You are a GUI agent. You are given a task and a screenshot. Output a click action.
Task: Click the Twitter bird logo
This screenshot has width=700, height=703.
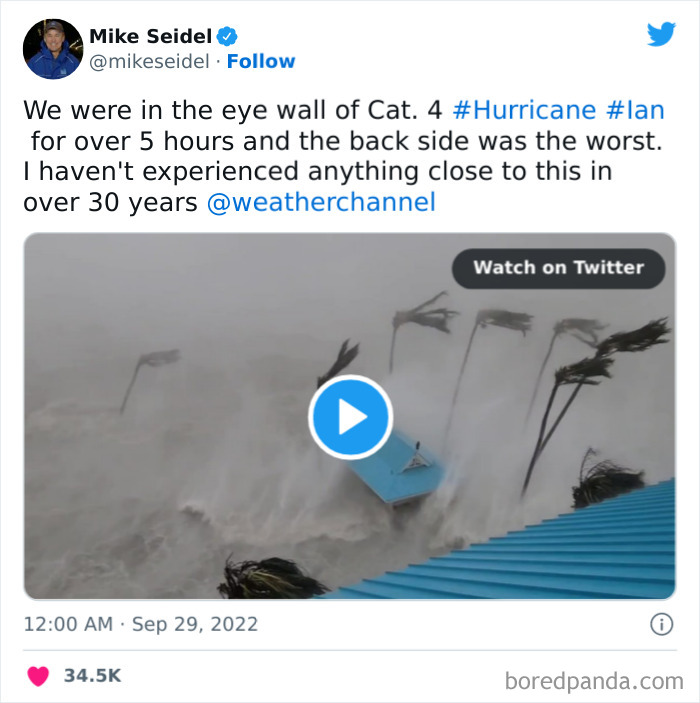click(661, 34)
